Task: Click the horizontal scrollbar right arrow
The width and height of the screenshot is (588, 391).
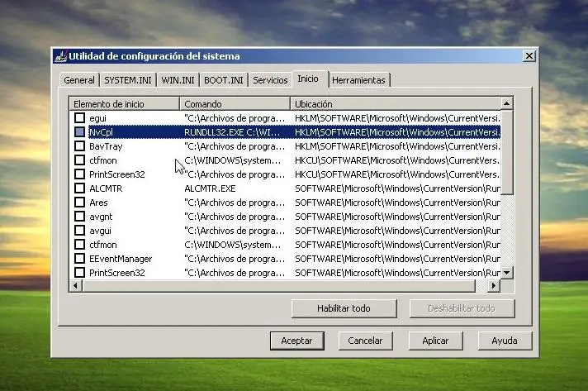Action: pos(494,285)
